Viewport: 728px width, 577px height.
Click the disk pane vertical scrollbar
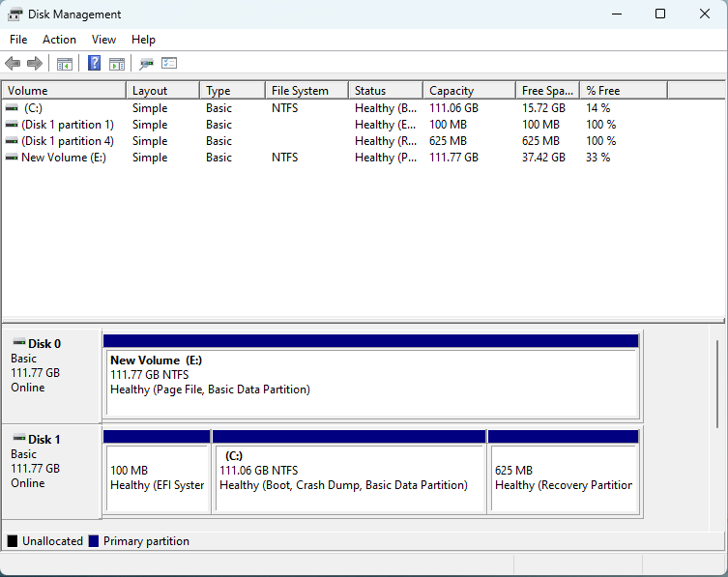716,382
